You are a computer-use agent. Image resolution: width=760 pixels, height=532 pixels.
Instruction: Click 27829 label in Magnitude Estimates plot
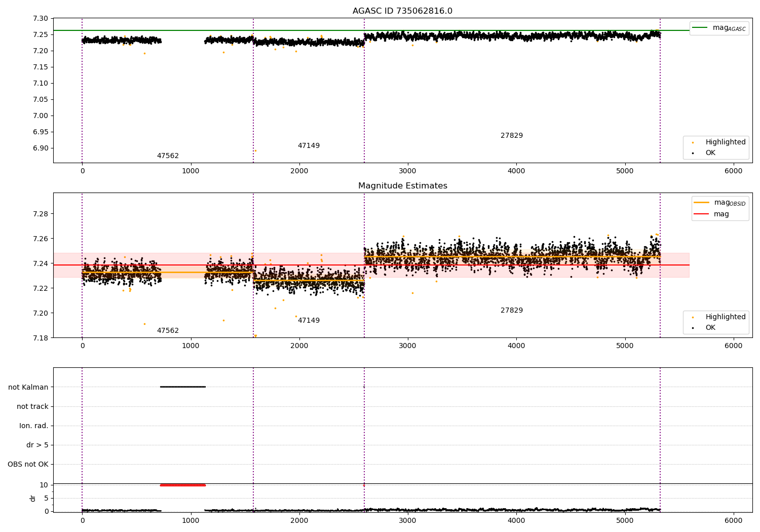512,311
